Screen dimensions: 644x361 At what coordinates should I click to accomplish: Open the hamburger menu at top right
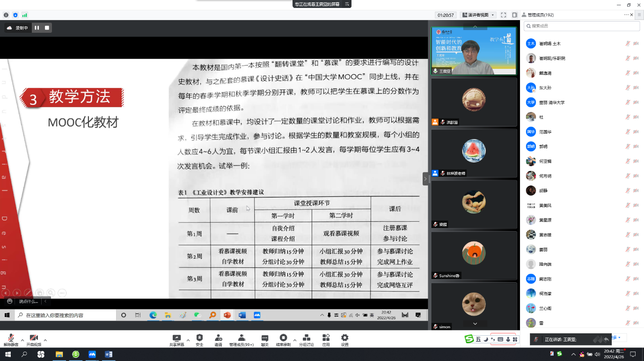click(x=639, y=15)
